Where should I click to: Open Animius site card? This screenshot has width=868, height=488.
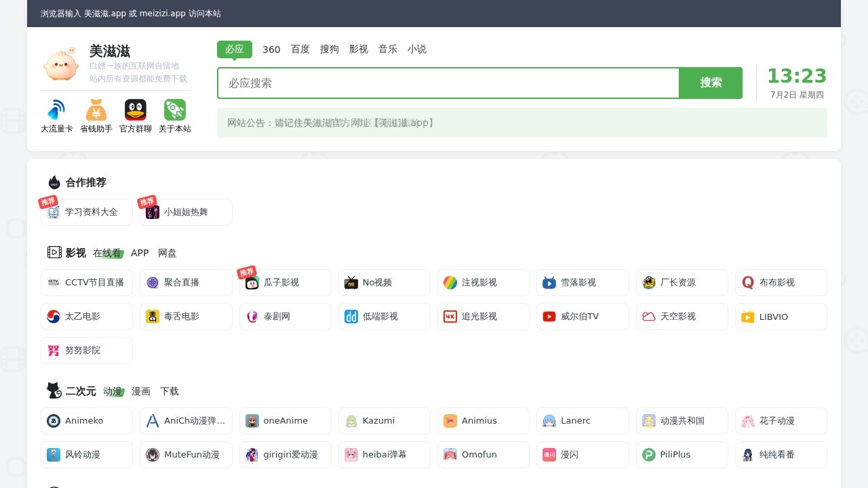tap(484, 421)
